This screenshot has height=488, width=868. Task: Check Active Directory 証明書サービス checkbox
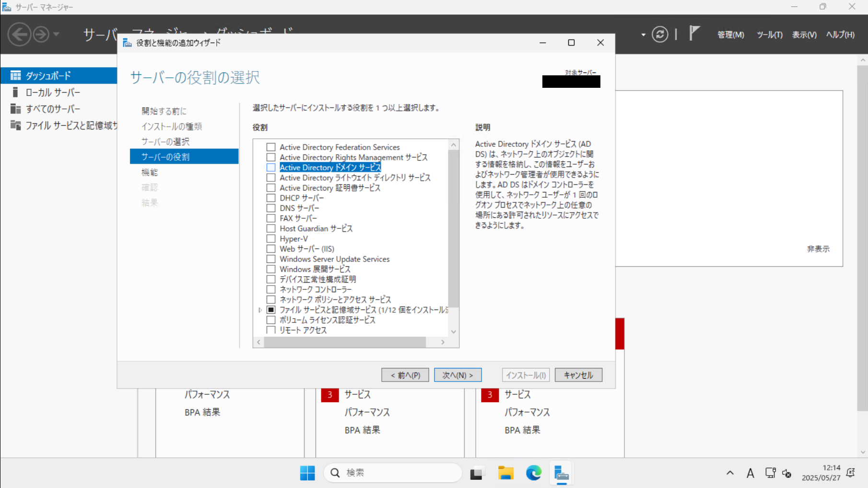(271, 188)
